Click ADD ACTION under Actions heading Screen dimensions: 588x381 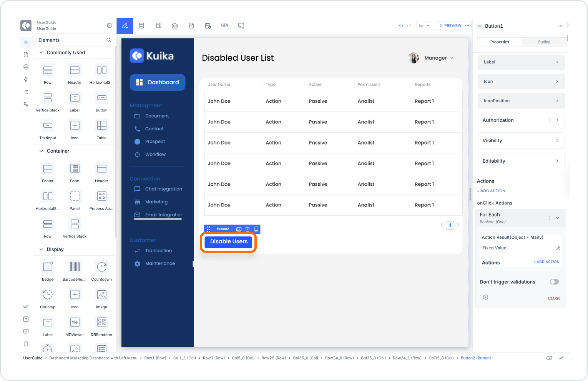[491, 191]
